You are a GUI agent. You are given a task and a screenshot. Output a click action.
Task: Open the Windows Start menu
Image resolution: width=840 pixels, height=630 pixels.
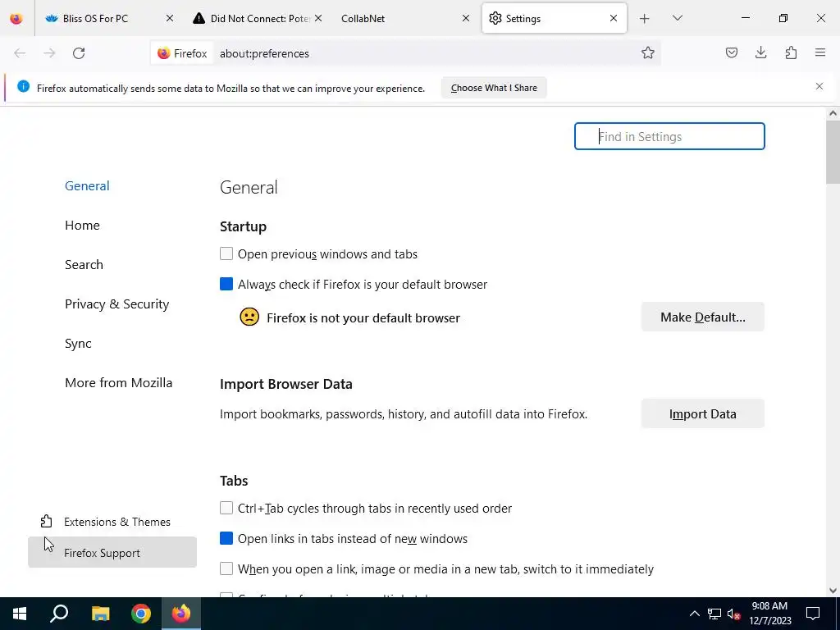coord(20,614)
